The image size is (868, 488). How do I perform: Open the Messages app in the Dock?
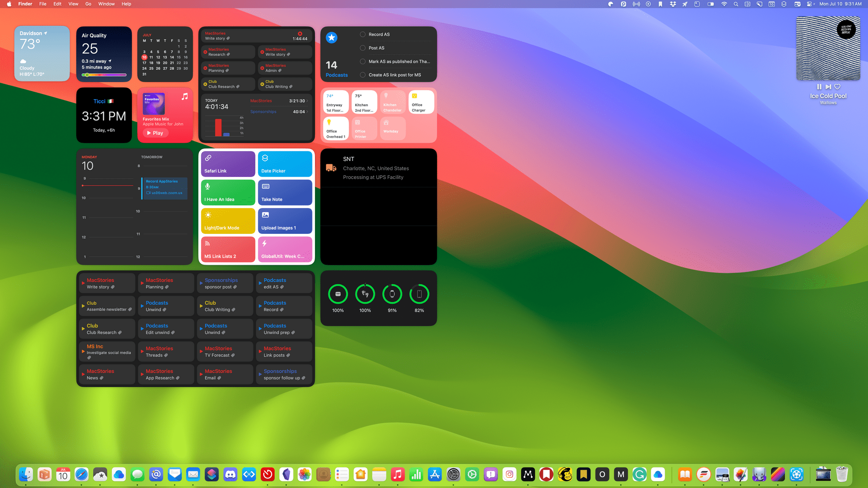(x=137, y=474)
